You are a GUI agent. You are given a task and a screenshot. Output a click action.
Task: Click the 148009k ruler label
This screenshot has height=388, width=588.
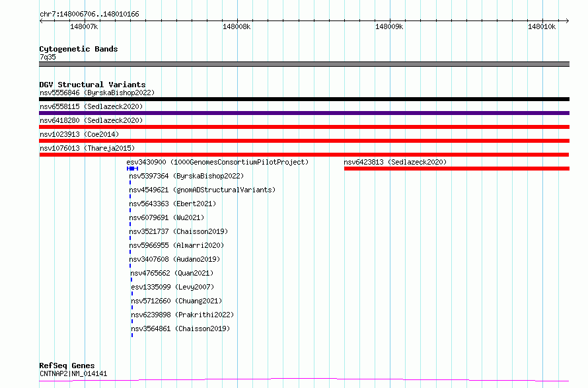point(389,26)
